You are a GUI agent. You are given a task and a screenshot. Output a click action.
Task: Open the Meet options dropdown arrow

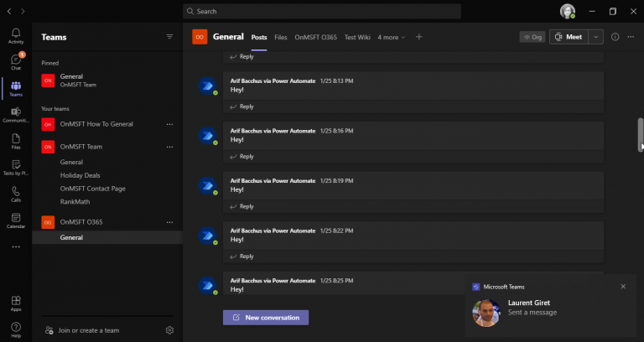click(x=596, y=37)
